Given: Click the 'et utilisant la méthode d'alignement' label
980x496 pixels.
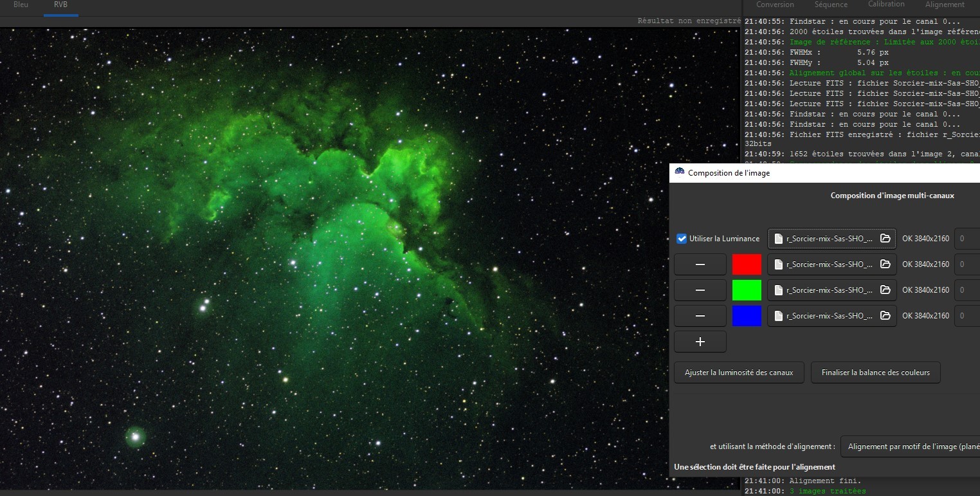Looking at the screenshot, I should click(x=772, y=446).
